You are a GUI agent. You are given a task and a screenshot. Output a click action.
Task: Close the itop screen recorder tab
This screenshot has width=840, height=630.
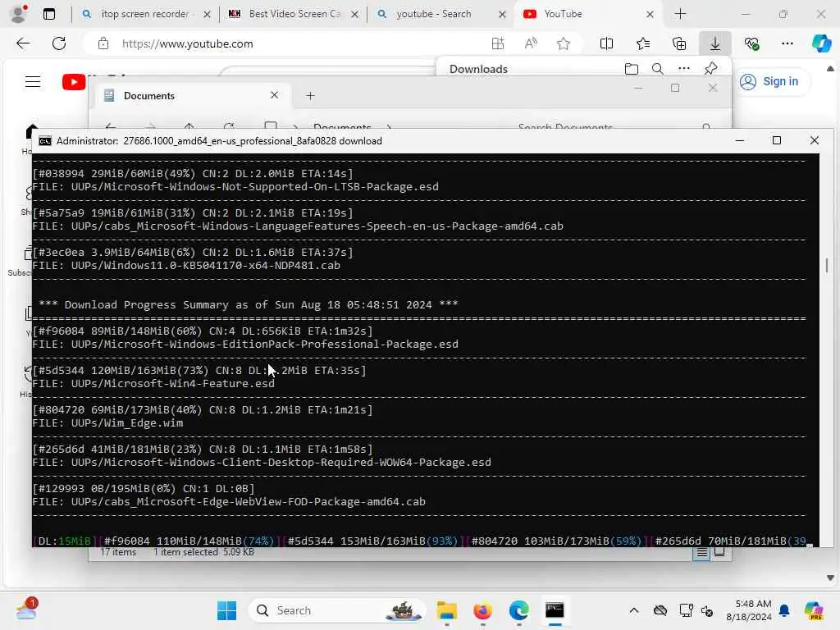pyautogui.click(x=207, y=15)
